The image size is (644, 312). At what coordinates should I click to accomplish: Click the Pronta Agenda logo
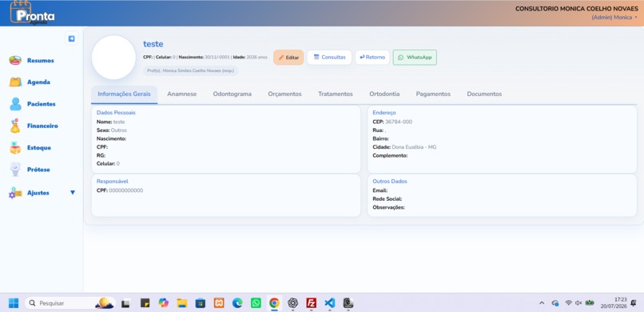[x=33, y=14]
